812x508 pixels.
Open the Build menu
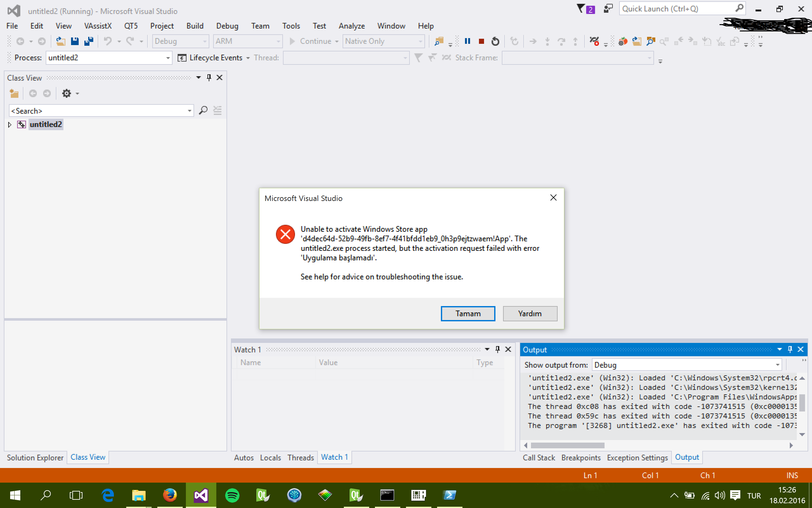click(195, 26)
